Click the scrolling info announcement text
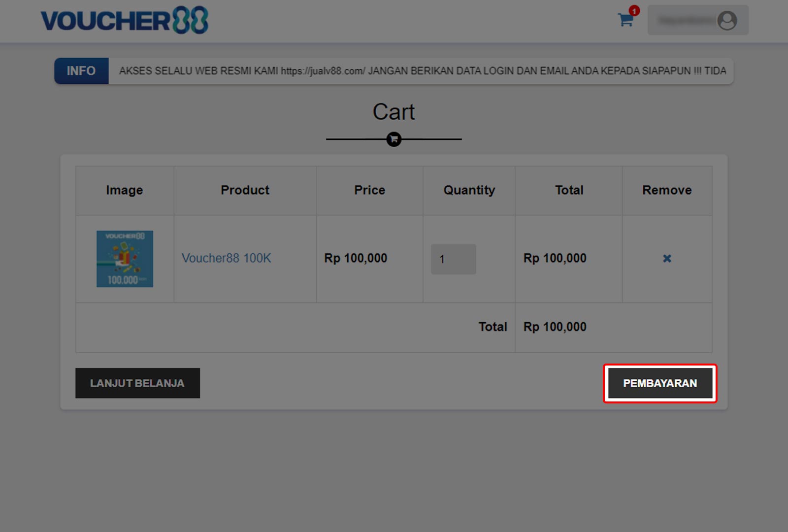 pyautogui.click(x=422, y=71)
